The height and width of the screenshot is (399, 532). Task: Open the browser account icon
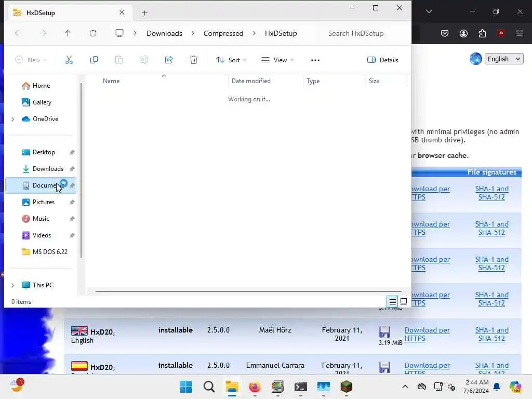[x=463, y=33]
